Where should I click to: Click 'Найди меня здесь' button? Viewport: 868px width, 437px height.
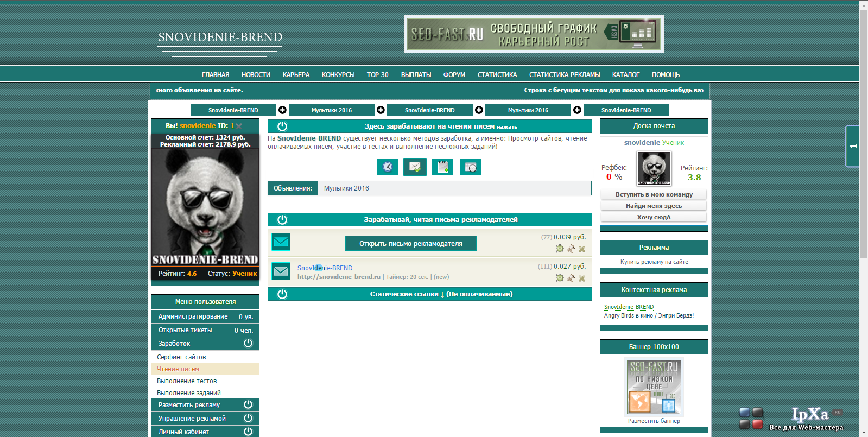coord(654,206)
